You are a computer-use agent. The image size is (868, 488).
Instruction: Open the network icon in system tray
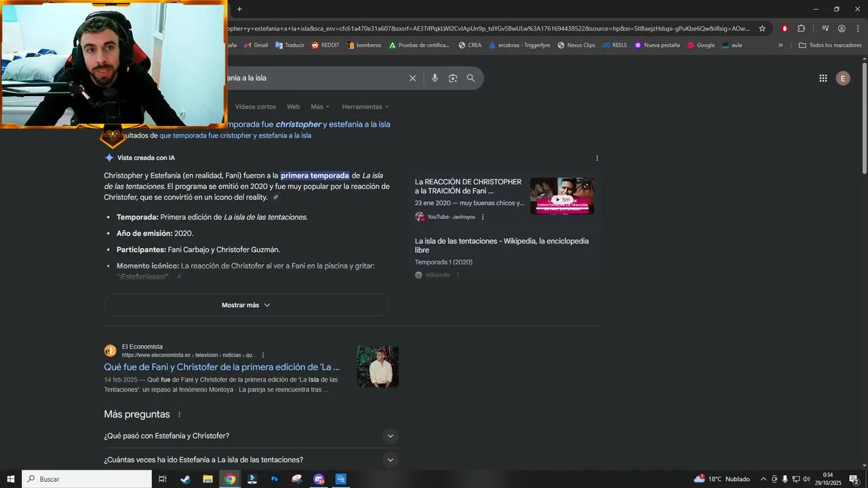coord(796,479)
